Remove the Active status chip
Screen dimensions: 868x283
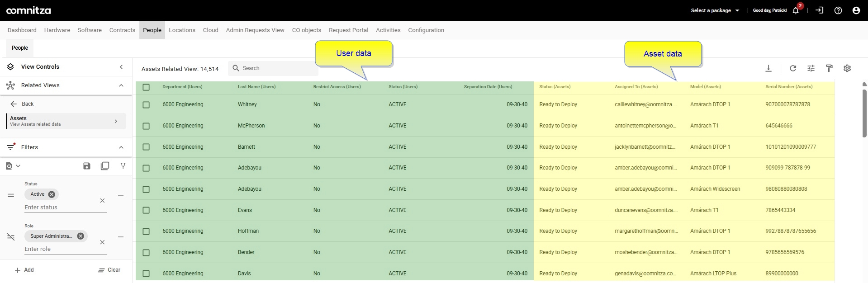52,194
